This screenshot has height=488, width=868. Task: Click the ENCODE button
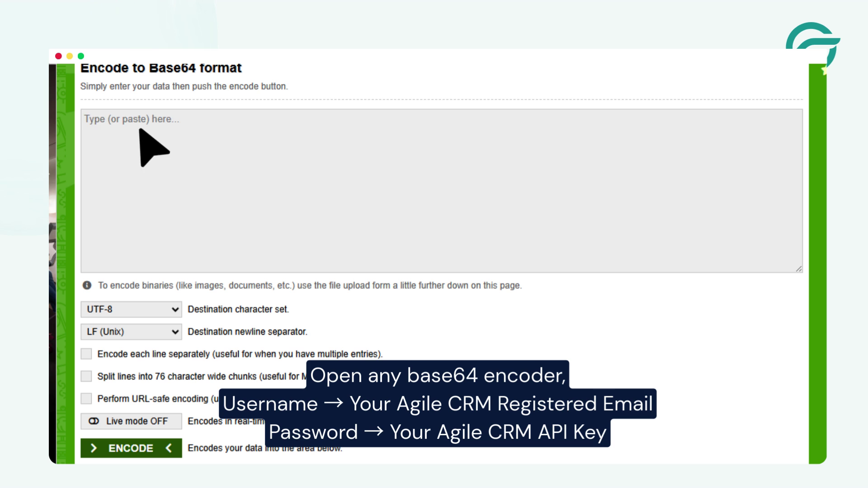(131, 448)
